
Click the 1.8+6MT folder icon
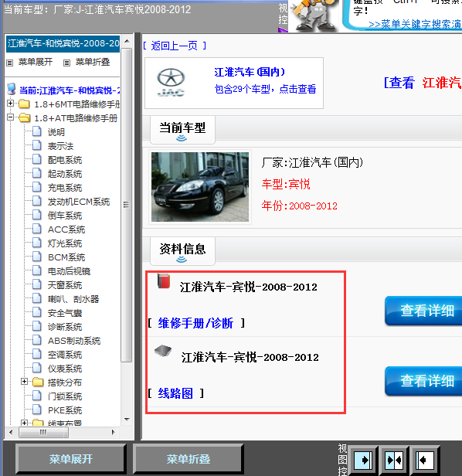click(24, 104)
